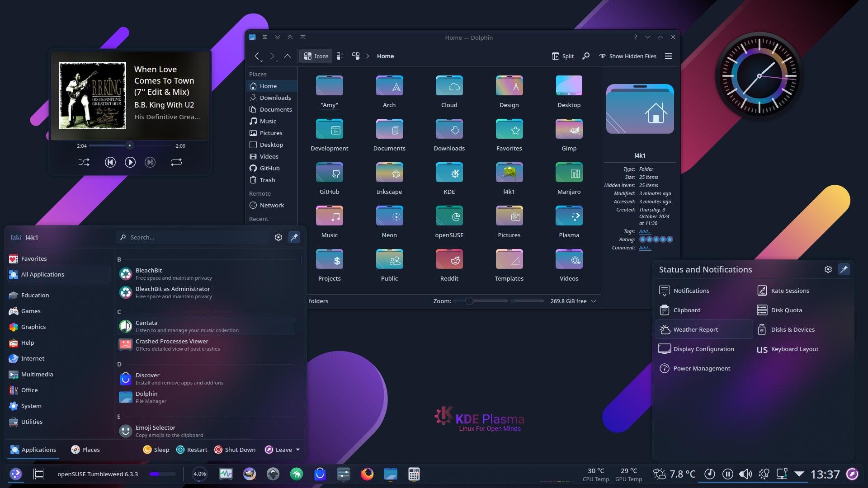
Task: Click Add link next to Comment
Action: pos(645,248)
